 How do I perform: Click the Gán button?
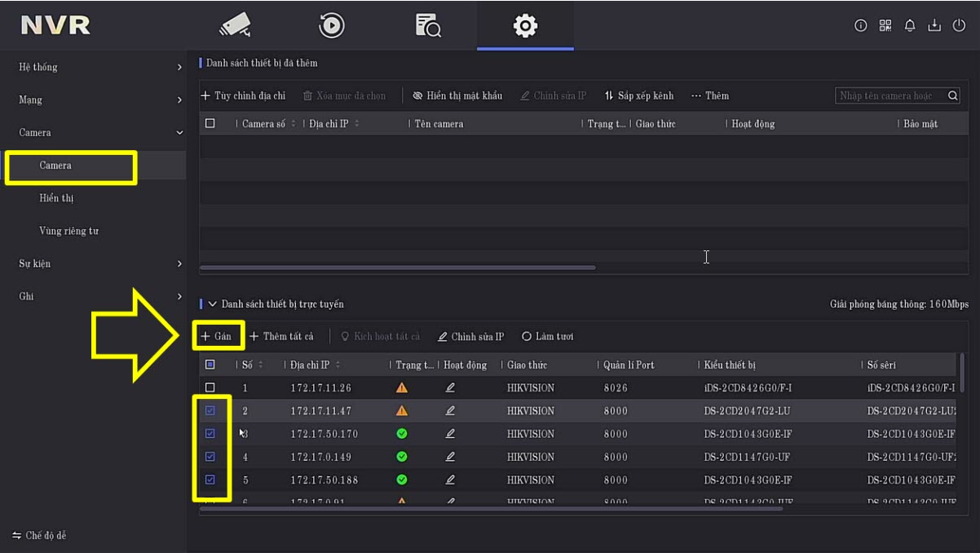point(216,337)
